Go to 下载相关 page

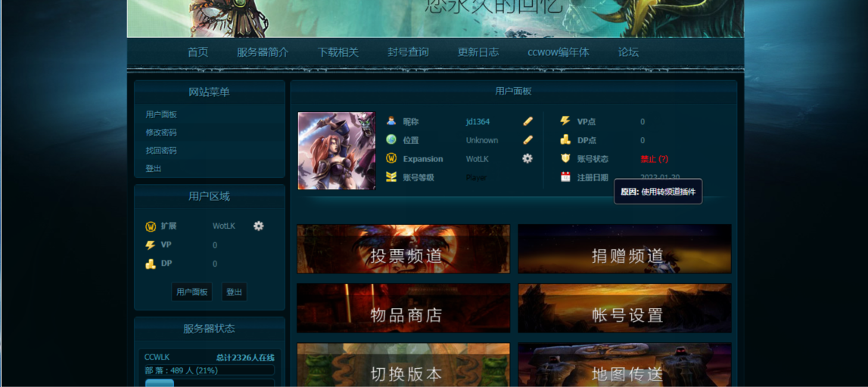click(338, 52)
